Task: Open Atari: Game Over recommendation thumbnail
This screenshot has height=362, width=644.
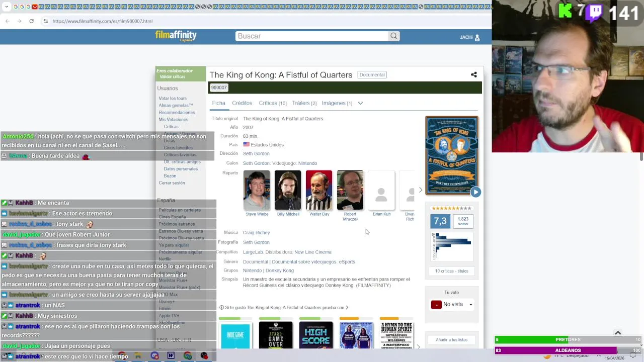Action: pos(275,335)
